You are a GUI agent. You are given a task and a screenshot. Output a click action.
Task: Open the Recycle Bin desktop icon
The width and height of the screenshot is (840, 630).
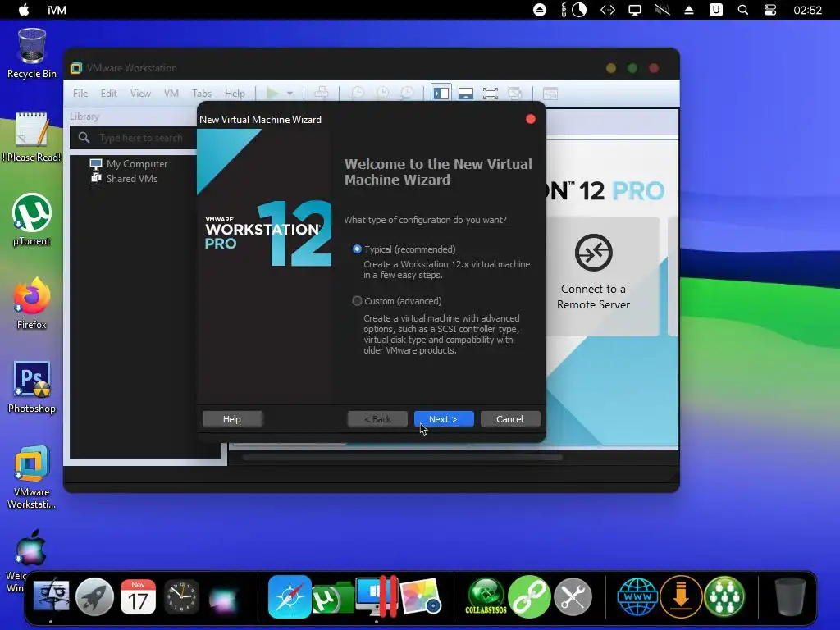(32, 53)
